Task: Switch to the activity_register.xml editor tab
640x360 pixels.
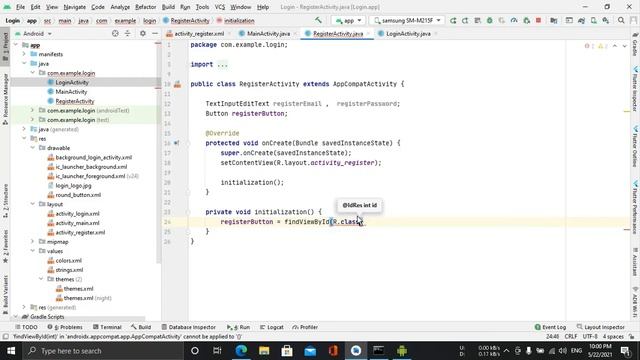Action: click(x=199, y=34)
